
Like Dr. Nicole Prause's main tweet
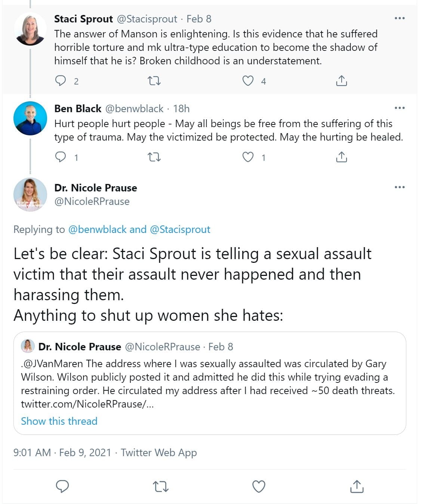259,486
